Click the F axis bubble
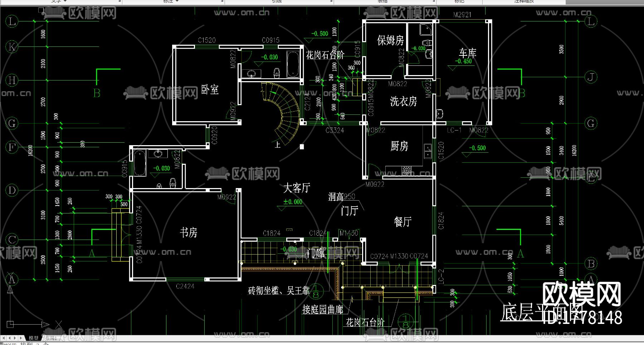The height and width of the screenshot is (345, 644). point(12,147)
